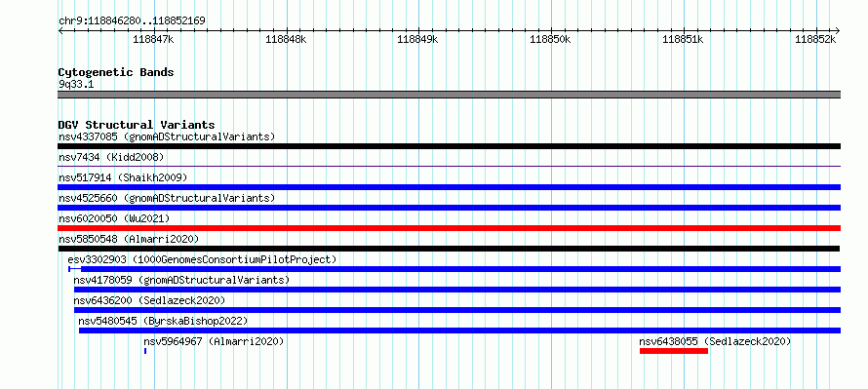
Task: Open esv3302903 1000GenomesConsortiumPilotProject label
Action: (x=202, y=259)
